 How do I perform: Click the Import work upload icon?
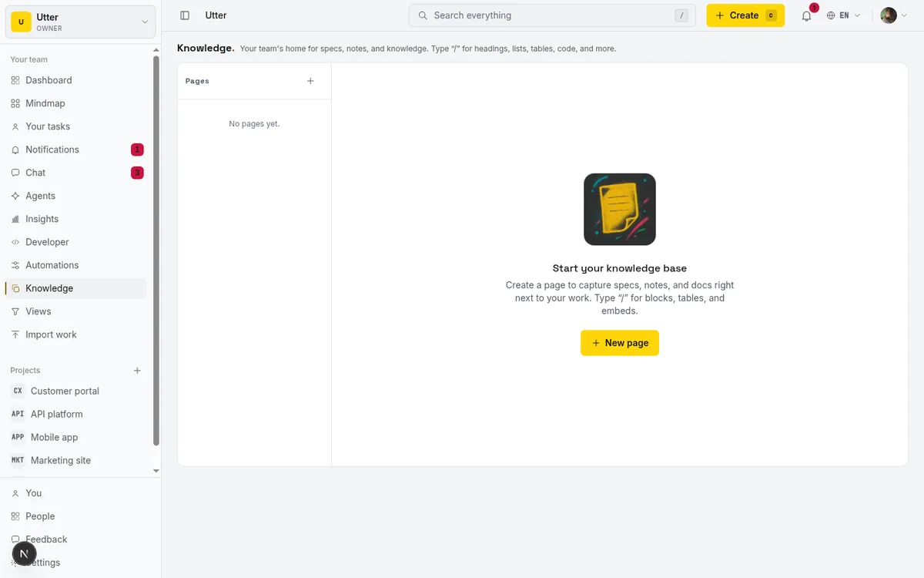[x=15, y=334]
